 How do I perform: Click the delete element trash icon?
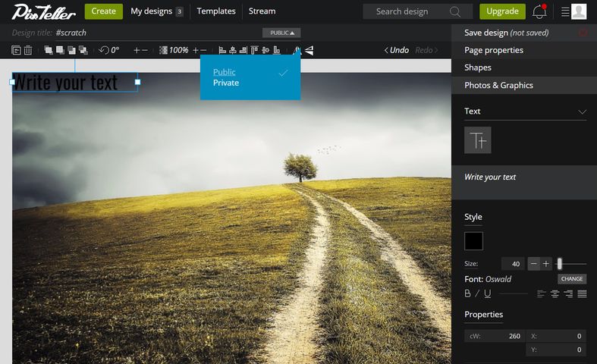tap(28, 50)
